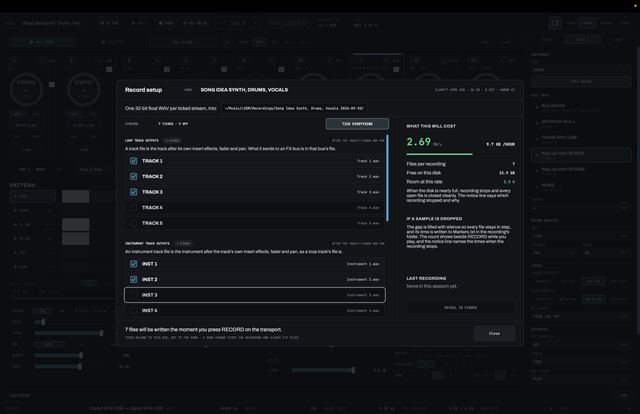The height and width of the screenshot is (414, 640).
Task: Select INST 2 tab in right panel
Action: pyautogui.click(x=582, y=40)
